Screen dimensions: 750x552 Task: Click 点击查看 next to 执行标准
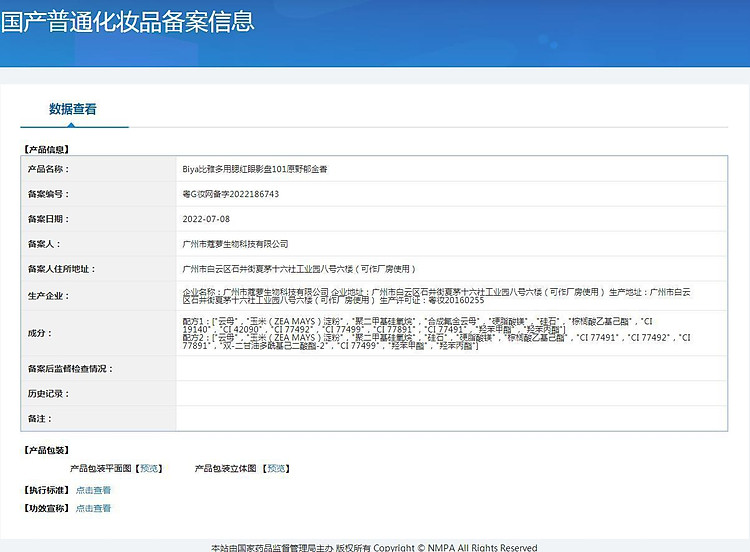93,490
